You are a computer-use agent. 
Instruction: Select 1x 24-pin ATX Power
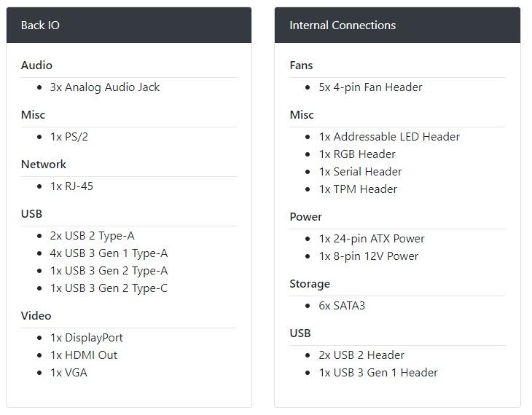click(372, 239)
